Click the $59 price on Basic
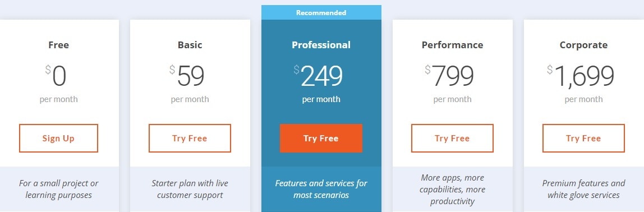644x212 pixels. (187, 76)
